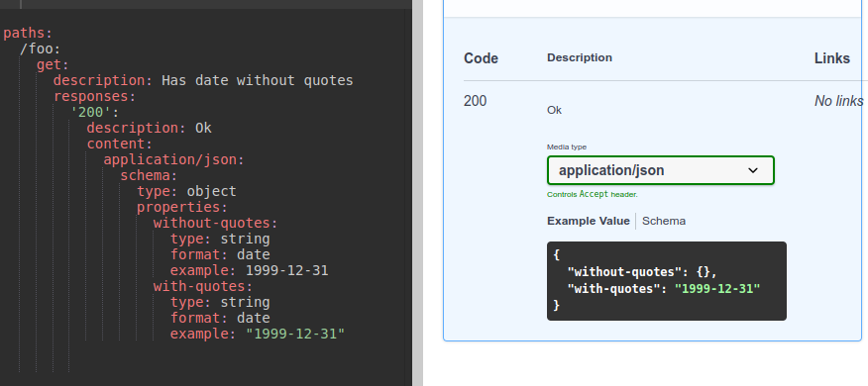Click the splitter between editor and preview
Screen dimensions: 868x386
417,193
